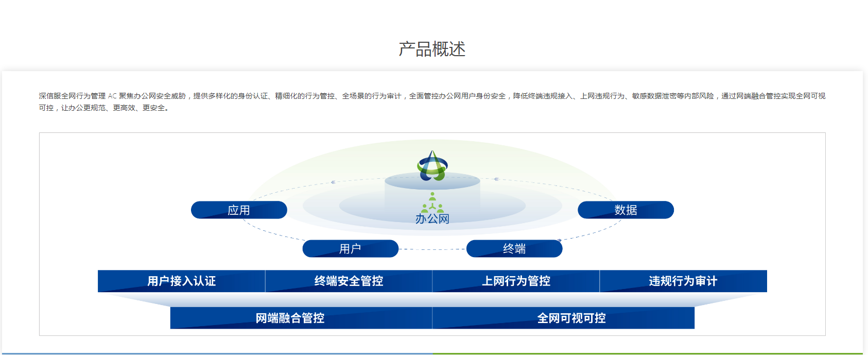The width and height of the screenshot is (868, 355).
Task: Open the 终端安全管控 block
Action: pyautogui.click(x=349, y=281)
